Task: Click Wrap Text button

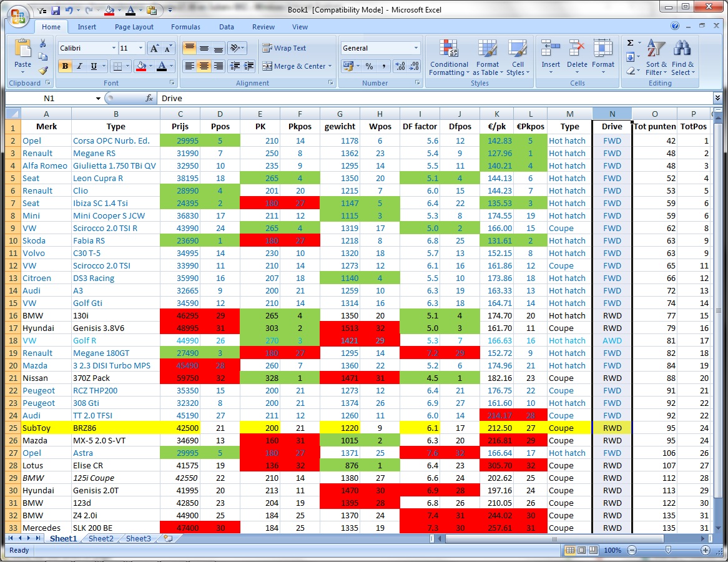Action: (284, 48)
